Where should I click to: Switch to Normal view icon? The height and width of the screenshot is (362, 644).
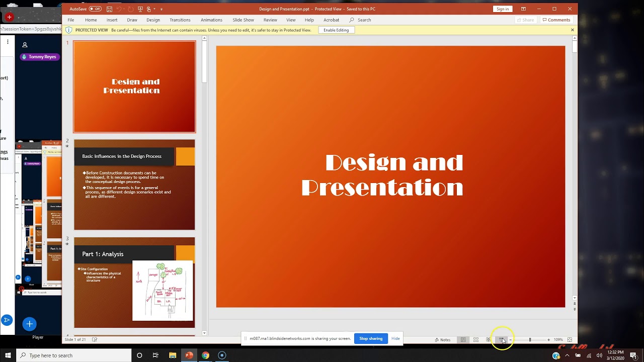click(x=463, y=340)
